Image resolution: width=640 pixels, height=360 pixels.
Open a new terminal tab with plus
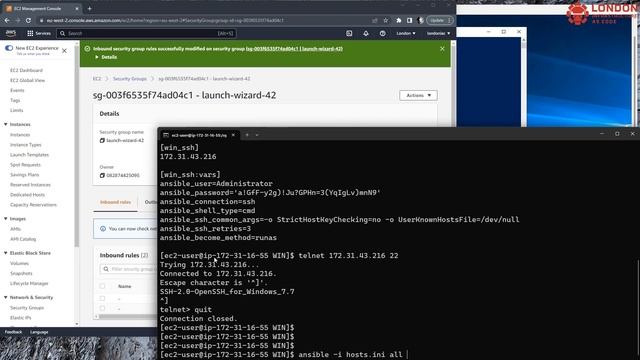pos(247,135)
